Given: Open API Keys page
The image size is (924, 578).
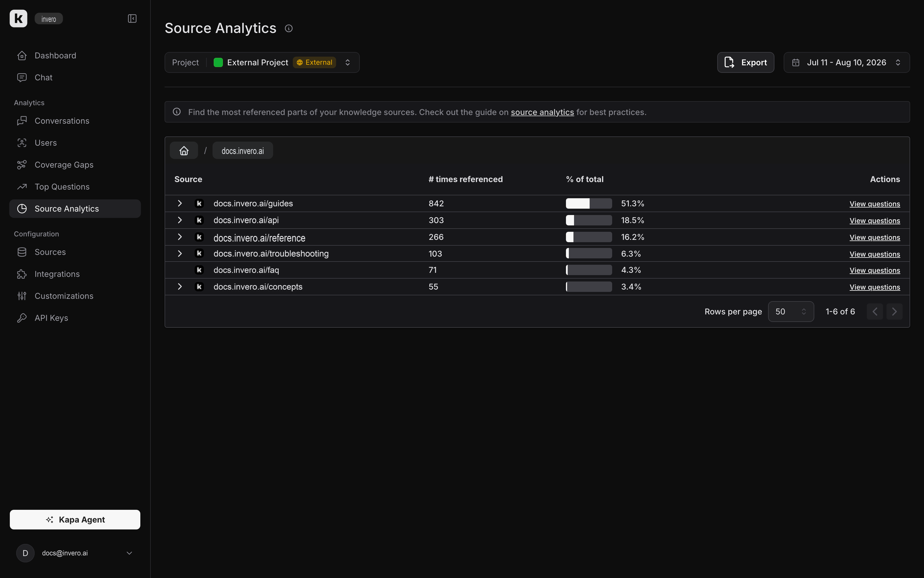Looking at the screenshot, I should click(x=75, y=318).
